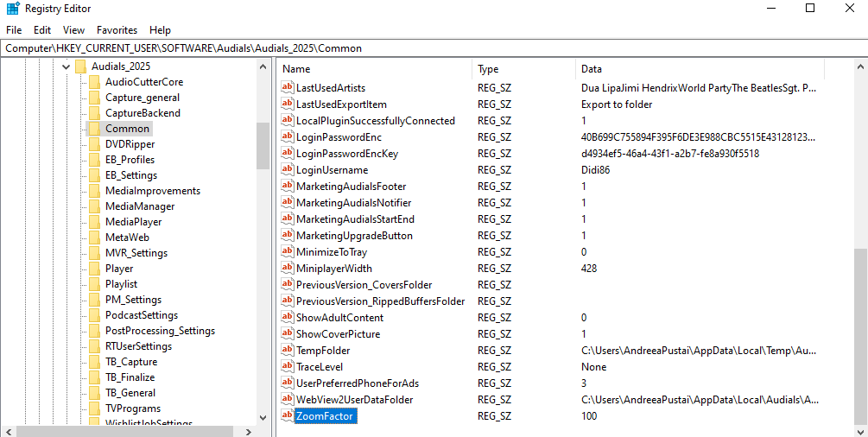Select the PodcastSettings key in tree
The width and height of the screenshot is (868, 437).
click(141, 315)
